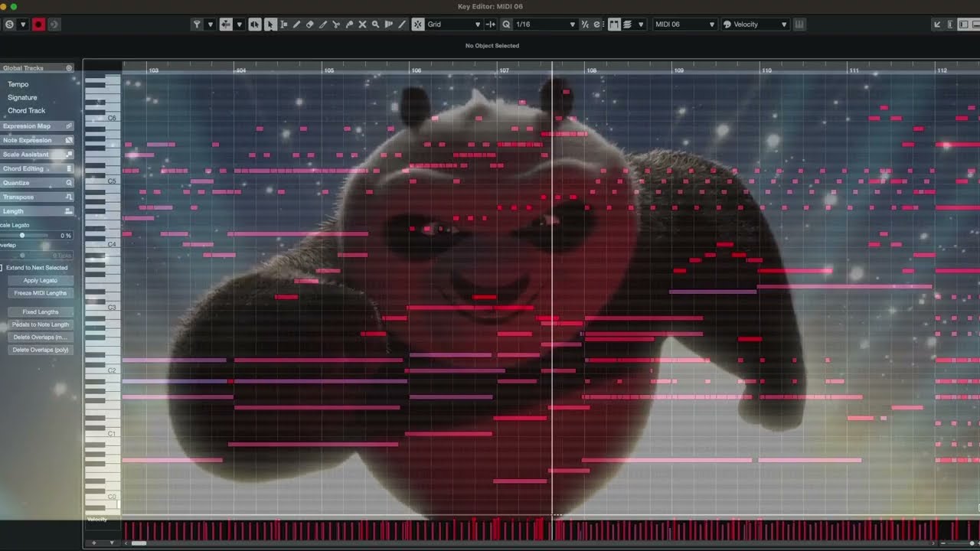Click the Edit Active Part Only icon
This screenshot has height=551, width=980.
(627, 24)
